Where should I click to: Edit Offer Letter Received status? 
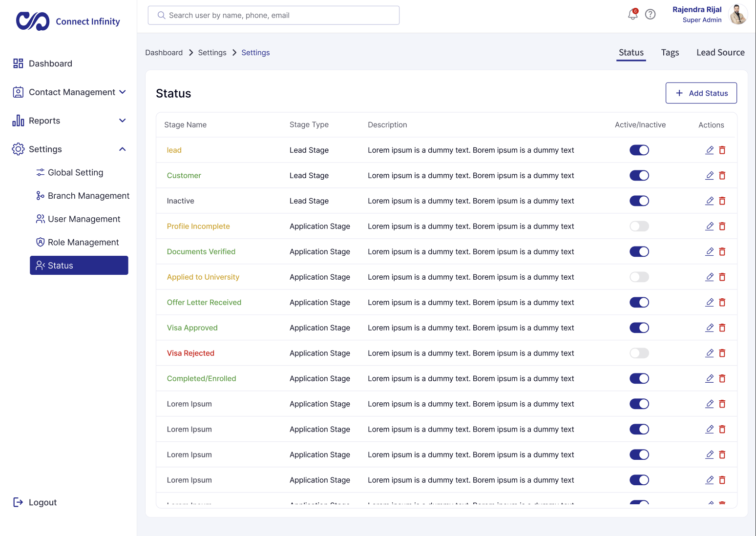pyautogui.click(x=710, y=302)
